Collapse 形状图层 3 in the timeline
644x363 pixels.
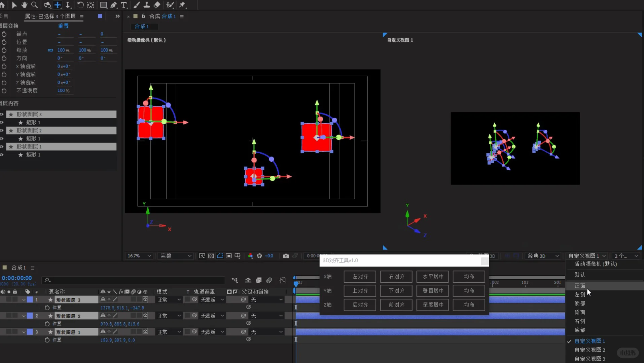pos(24,299)
